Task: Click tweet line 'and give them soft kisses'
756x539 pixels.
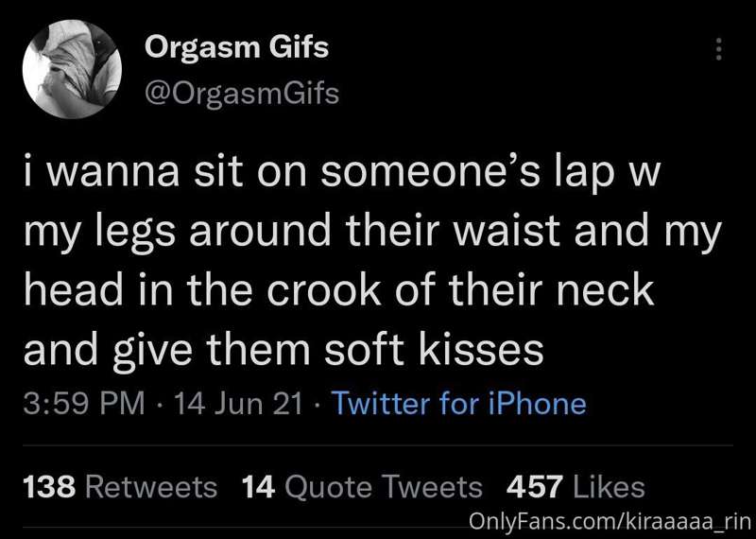Action: pyautogui.click(x=283, y=348)
